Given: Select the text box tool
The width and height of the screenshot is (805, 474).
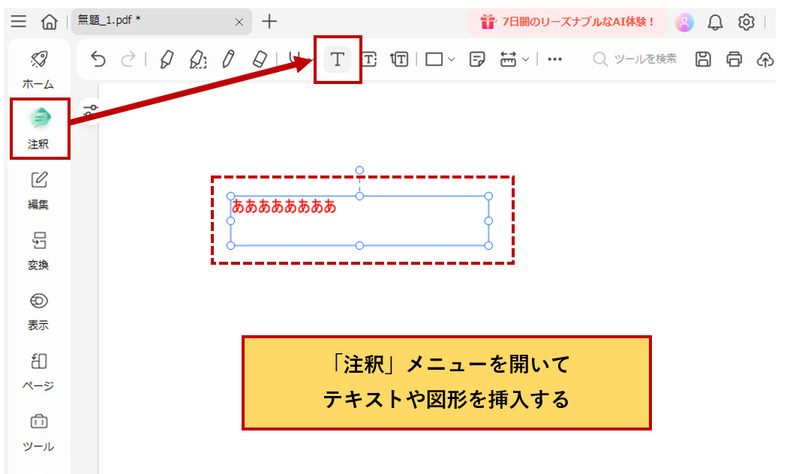Looking at the screenshot, I should (369, 60).
